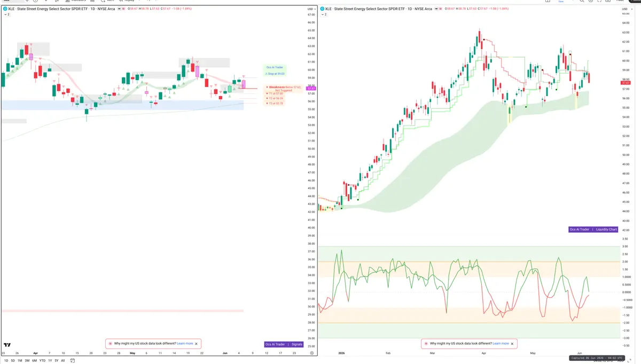Click Mar on right chart time axis
The width and height of the screenshot is (641, 364).
click(x=432, y=353)
